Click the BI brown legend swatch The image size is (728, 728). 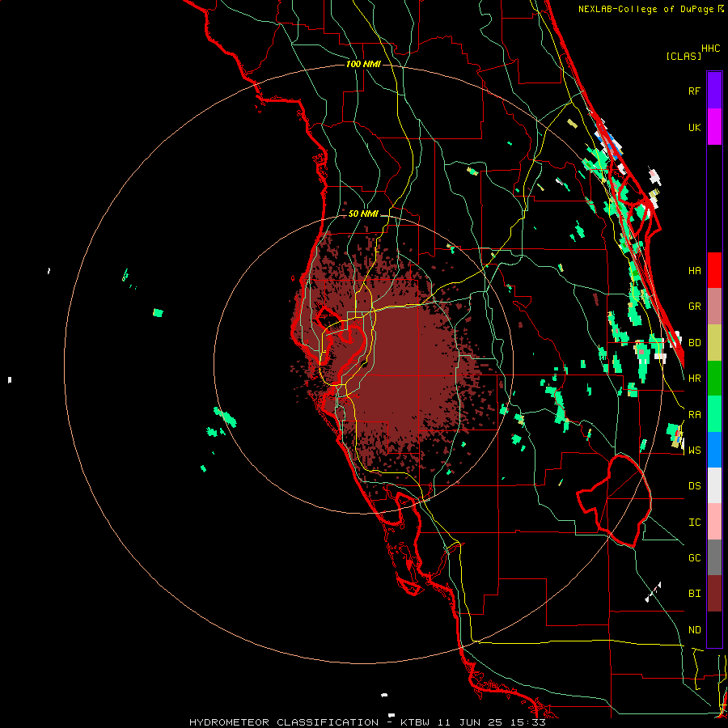coord(714,594)
